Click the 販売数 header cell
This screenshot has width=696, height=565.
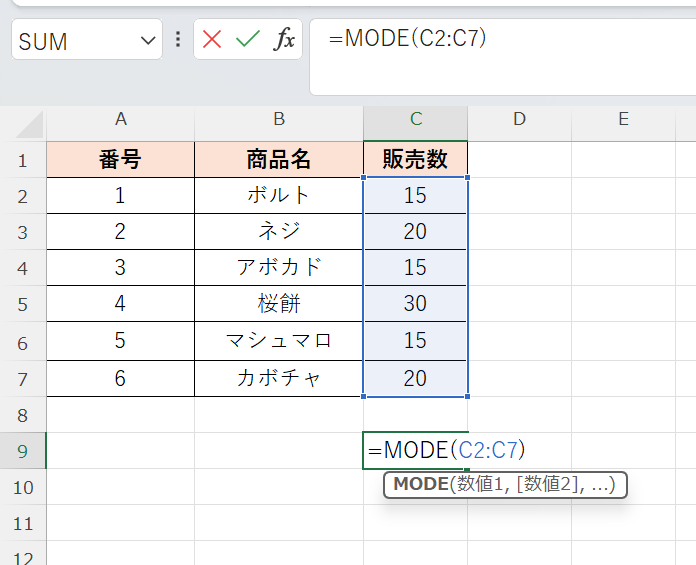coord(415,160)
